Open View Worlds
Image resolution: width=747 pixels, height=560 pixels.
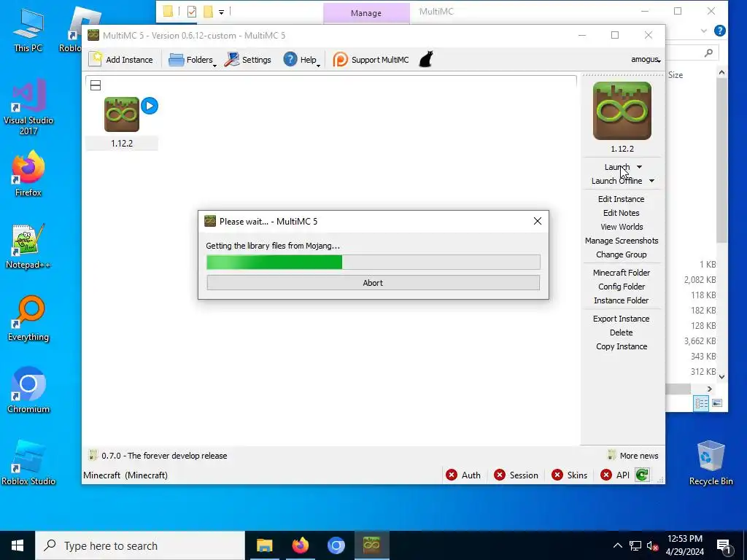click(x=622, y=227)
